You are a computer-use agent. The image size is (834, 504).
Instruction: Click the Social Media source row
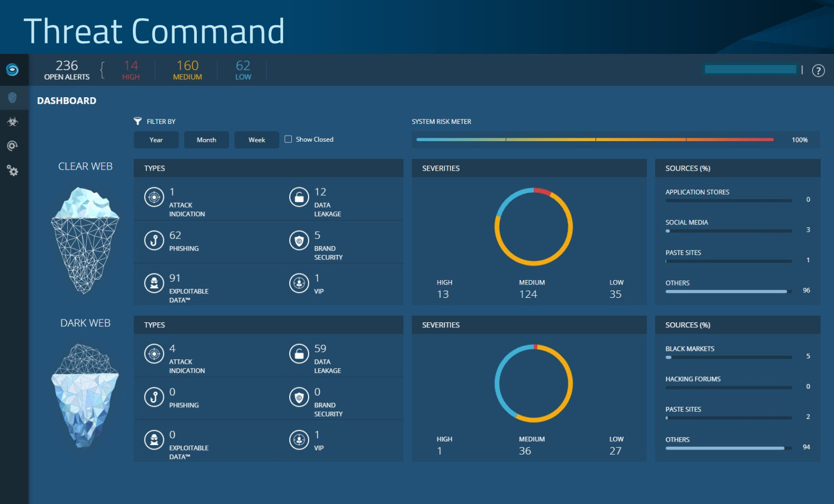[x=738, y=226]
